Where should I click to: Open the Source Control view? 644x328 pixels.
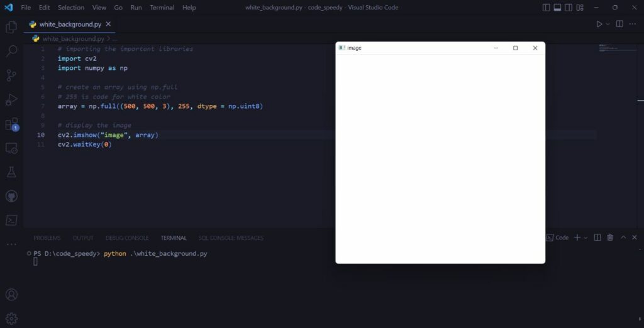(x=11, y=75)
